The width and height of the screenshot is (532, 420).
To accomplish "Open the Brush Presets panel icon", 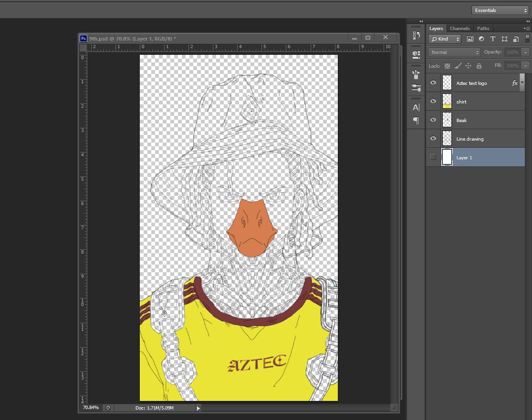I will [416, 74].
